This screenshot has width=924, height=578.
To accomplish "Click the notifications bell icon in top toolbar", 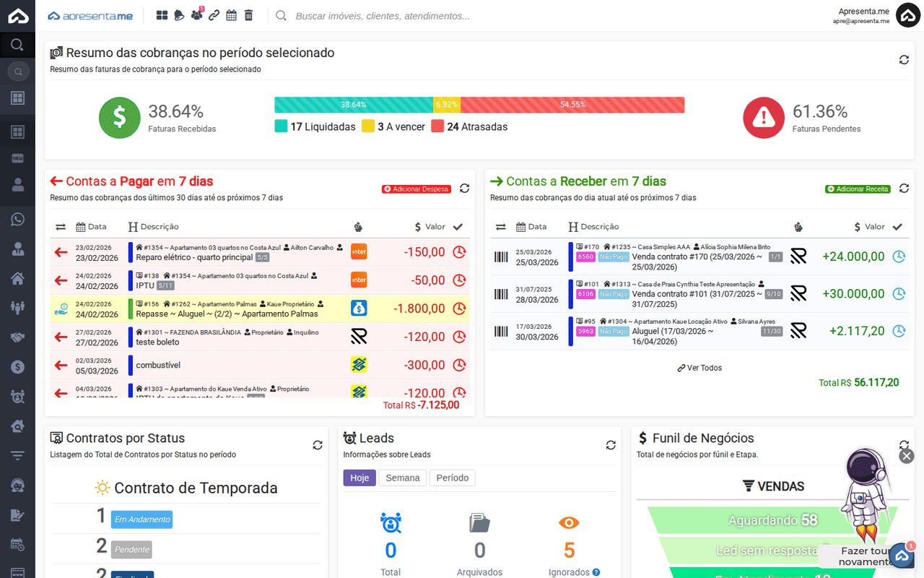I will 179,15.
